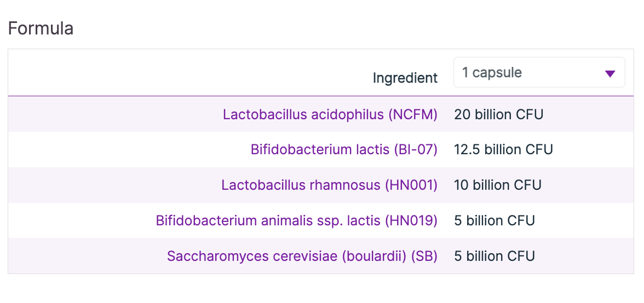Click the '(HN001)' strain code text

point(411,185)
